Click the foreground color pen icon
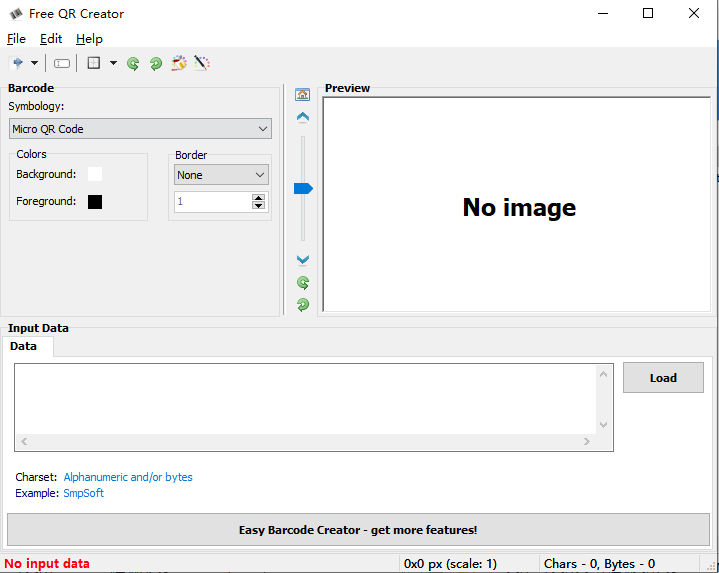The image size is (719, 573). [202, 63]
